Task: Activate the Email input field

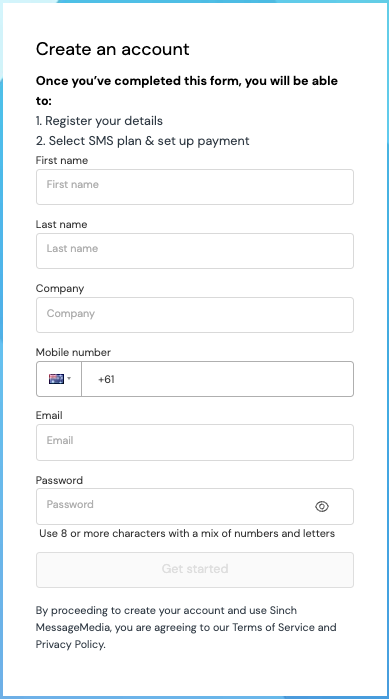Action: [195, 442]
